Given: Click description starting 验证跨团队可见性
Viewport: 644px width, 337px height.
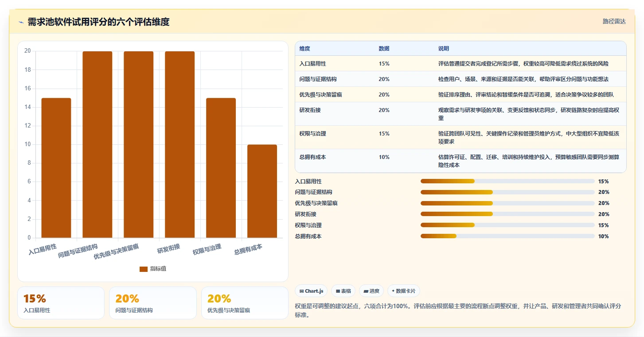Looking at the screenshot, I should [x=529, y=138].
